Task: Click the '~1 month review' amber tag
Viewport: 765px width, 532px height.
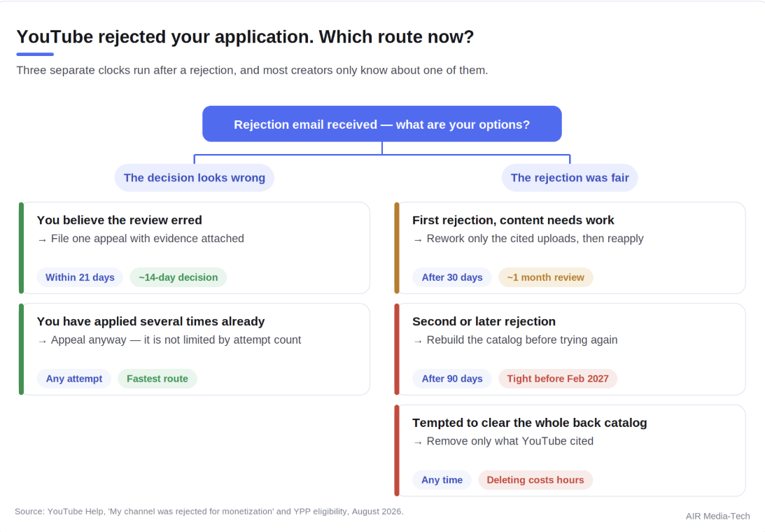Action: [545, 277]
